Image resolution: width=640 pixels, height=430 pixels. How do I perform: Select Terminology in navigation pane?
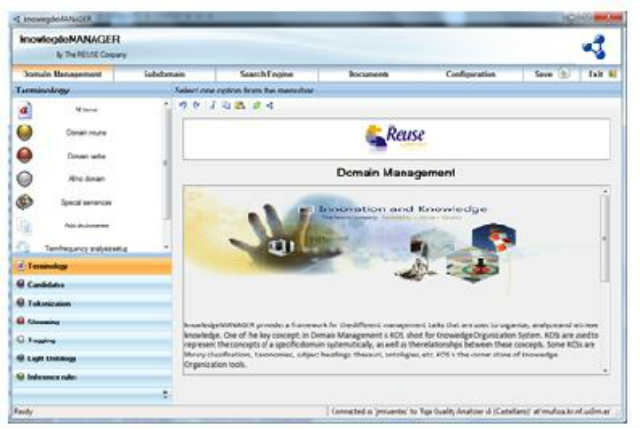tap(92, 266)
